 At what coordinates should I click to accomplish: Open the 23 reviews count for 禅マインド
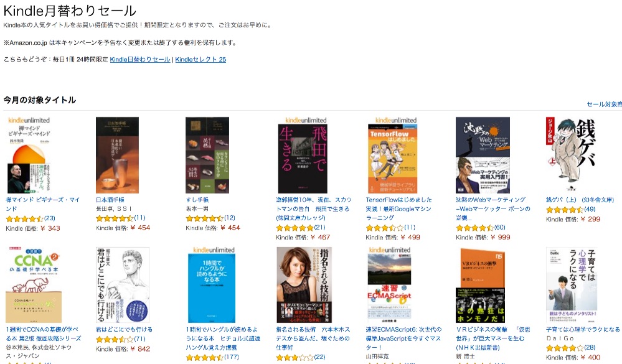point(50,218)
